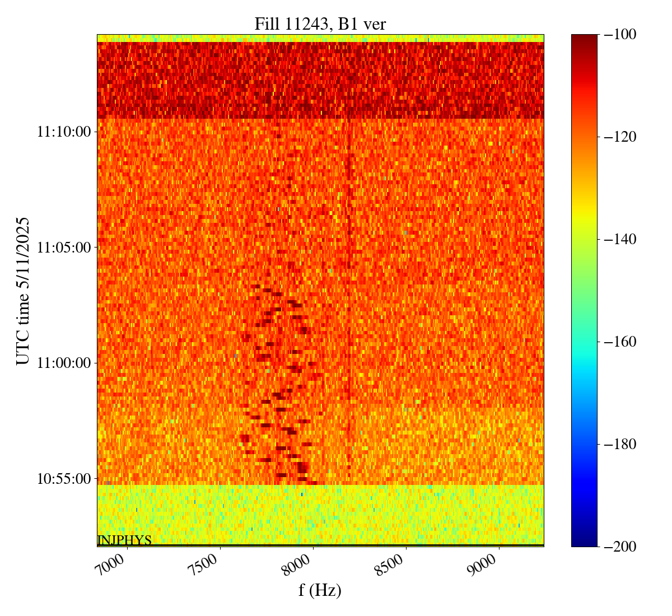Click the 11:05:00 time tick label

pos(64,248)
